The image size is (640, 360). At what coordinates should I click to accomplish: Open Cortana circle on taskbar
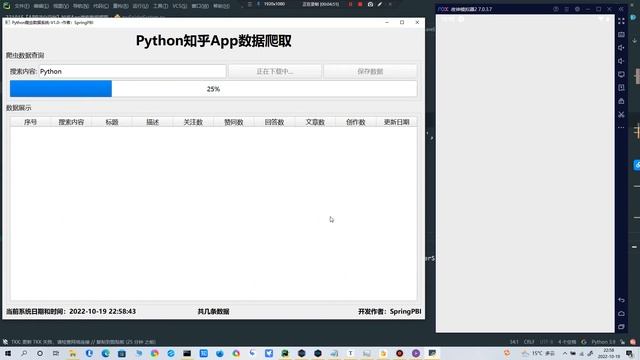40,353
